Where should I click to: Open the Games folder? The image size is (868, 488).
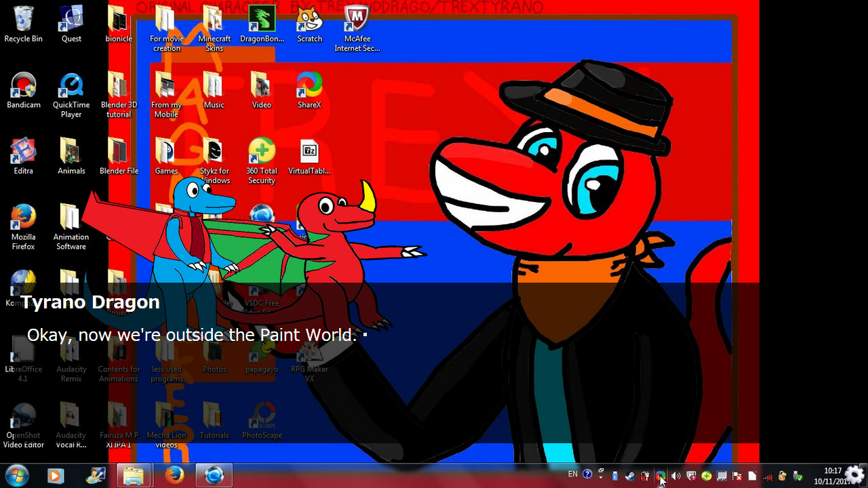(x=166, y=157)
